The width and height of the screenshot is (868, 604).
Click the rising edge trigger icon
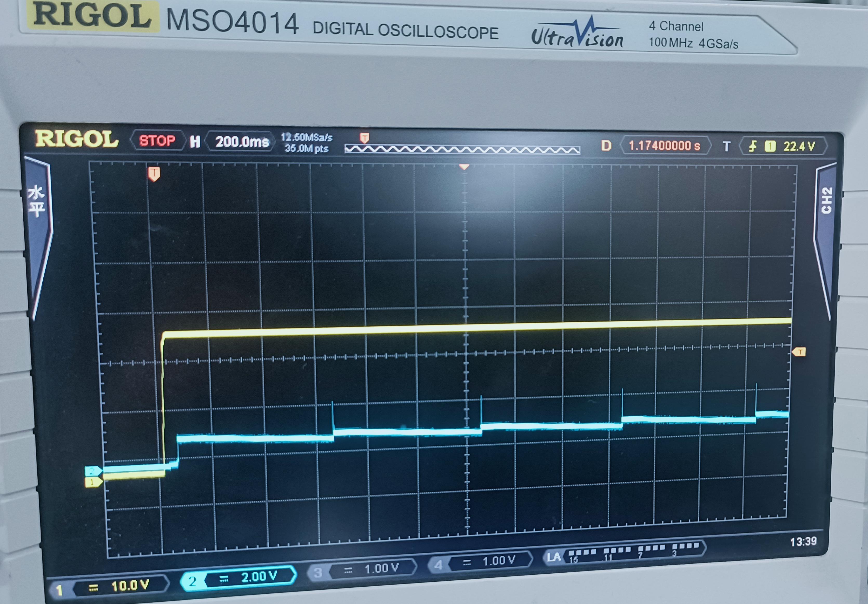click(x=753, y=146)
